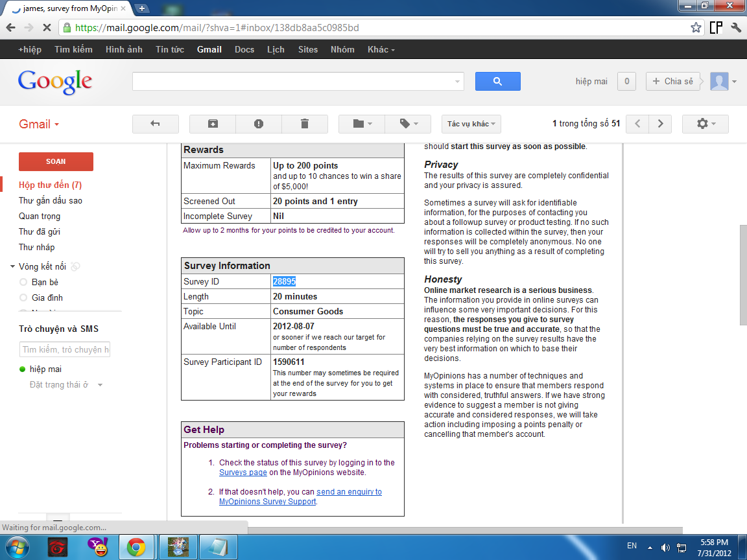
Task: Open the Windows Start menu
Action: (17, 547)
